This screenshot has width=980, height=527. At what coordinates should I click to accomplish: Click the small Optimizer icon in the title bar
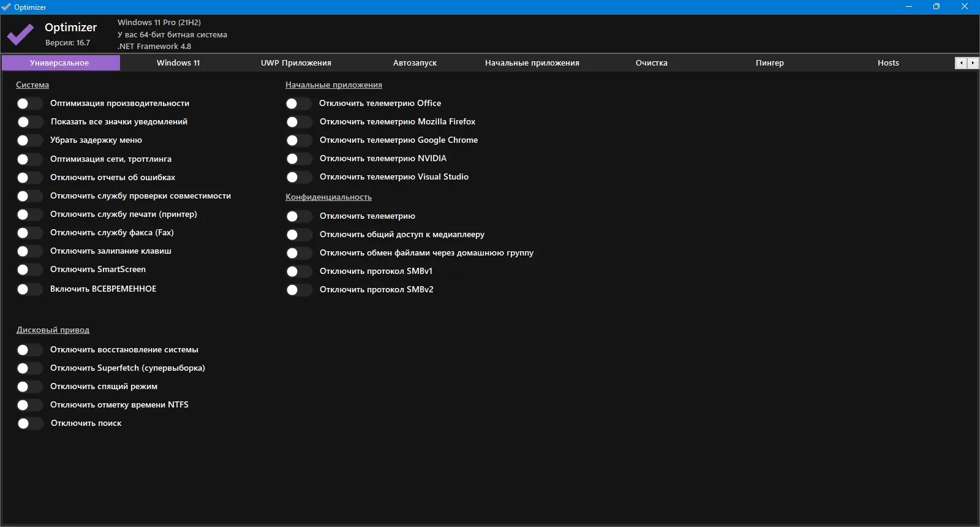[x=6, y=7]
